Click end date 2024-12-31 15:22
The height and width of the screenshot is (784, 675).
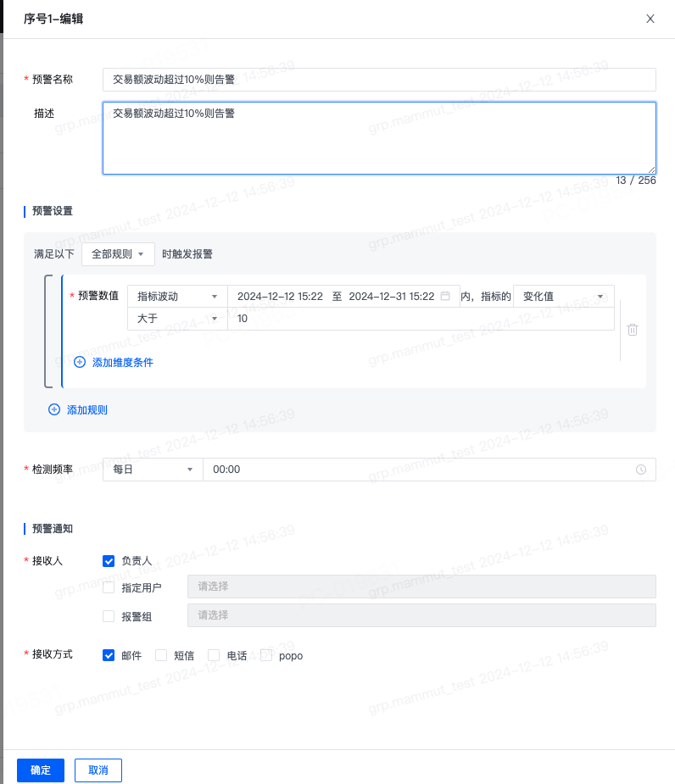[x=391, y=297]
